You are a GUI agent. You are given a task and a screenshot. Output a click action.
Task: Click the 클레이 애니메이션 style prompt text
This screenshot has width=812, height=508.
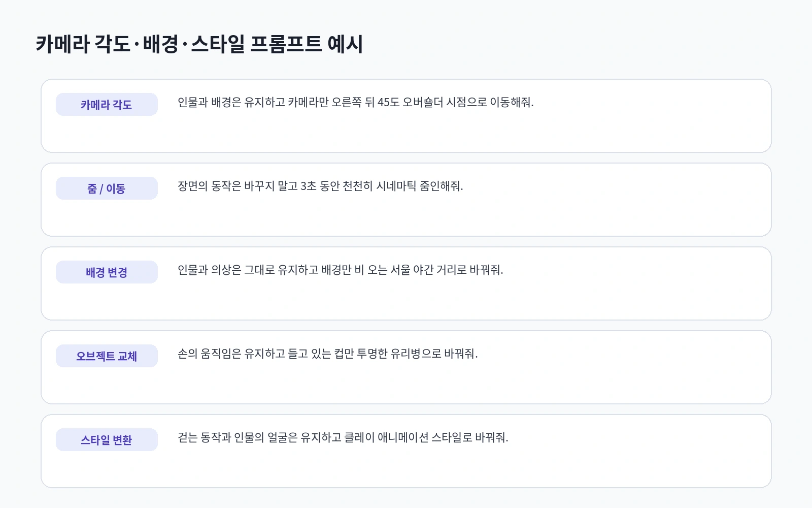coord(343,437)
